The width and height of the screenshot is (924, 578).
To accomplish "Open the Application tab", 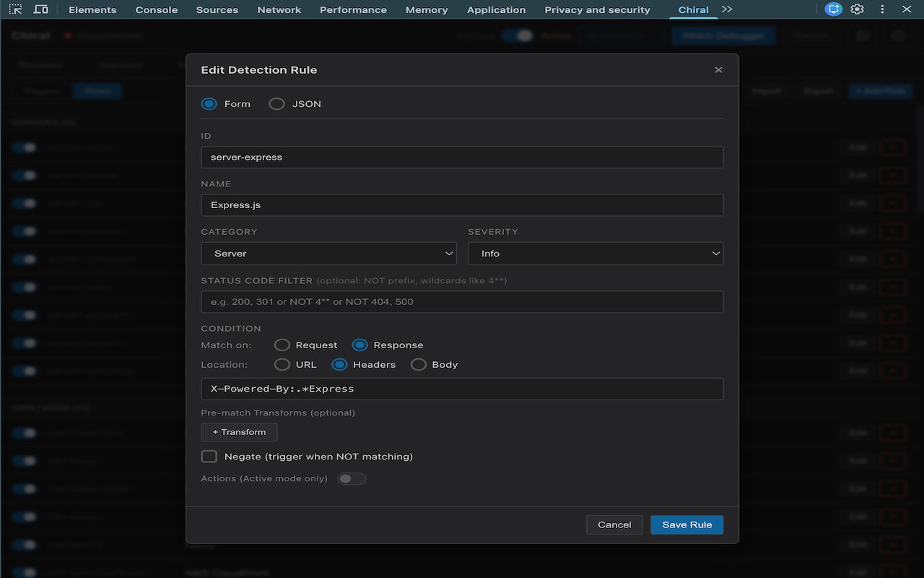I will click(496, 9).
